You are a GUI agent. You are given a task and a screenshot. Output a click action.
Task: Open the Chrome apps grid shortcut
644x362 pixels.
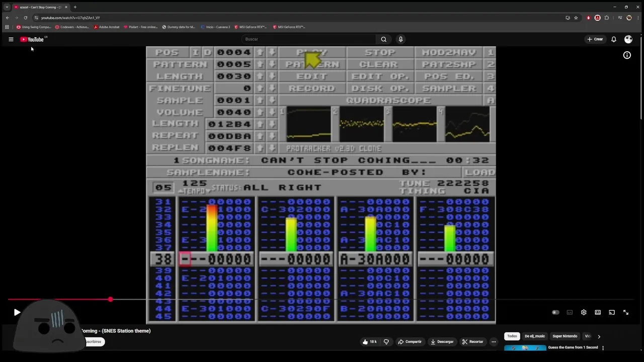click(7, 27)
